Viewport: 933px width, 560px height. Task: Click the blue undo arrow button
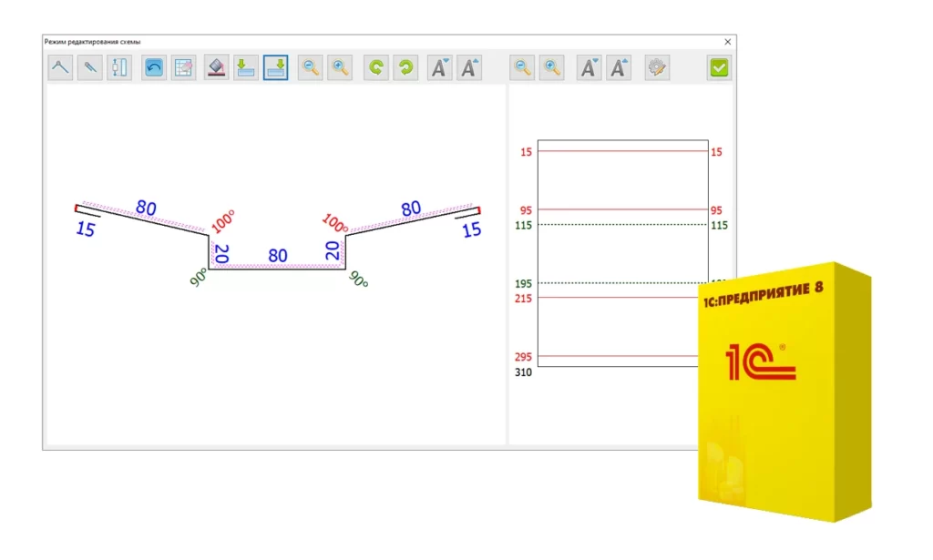[x=154, y=67]
